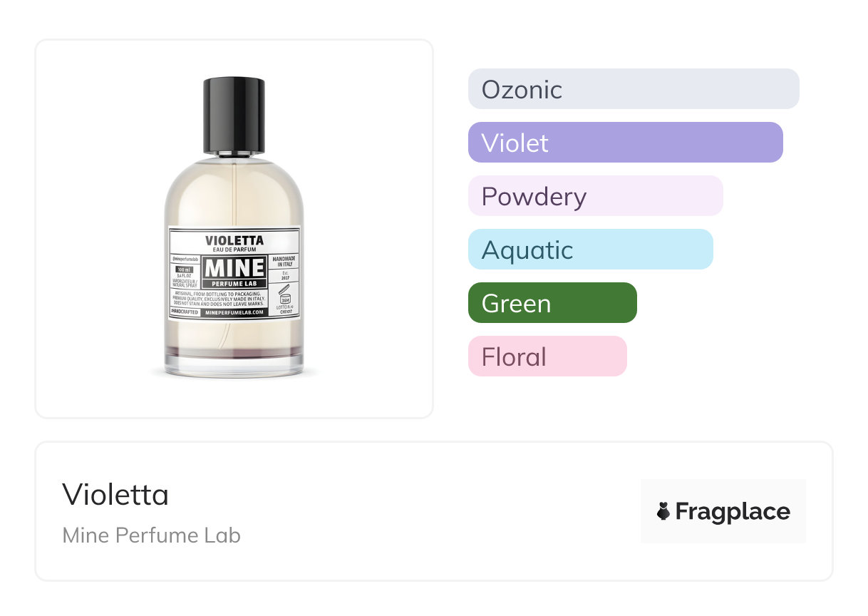Click the pink Floral accord bar
The height and width of the screenshot is (616, 868).
(547, 356)
